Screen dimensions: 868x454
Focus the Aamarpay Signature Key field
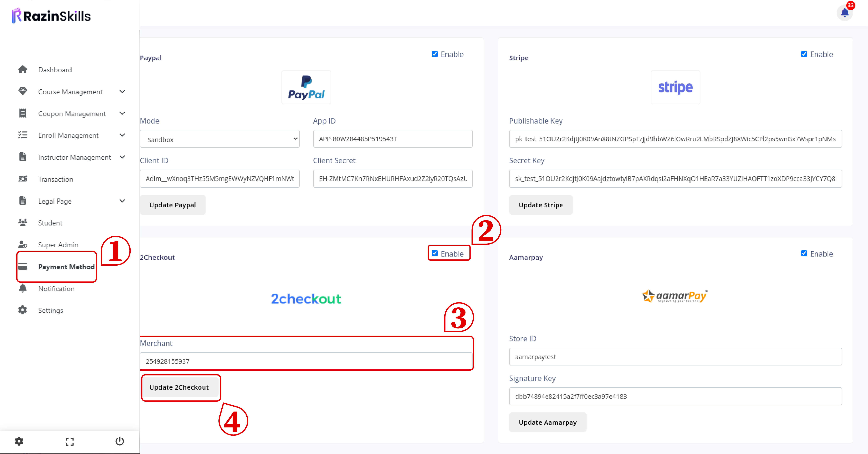[x=675, y=396]
